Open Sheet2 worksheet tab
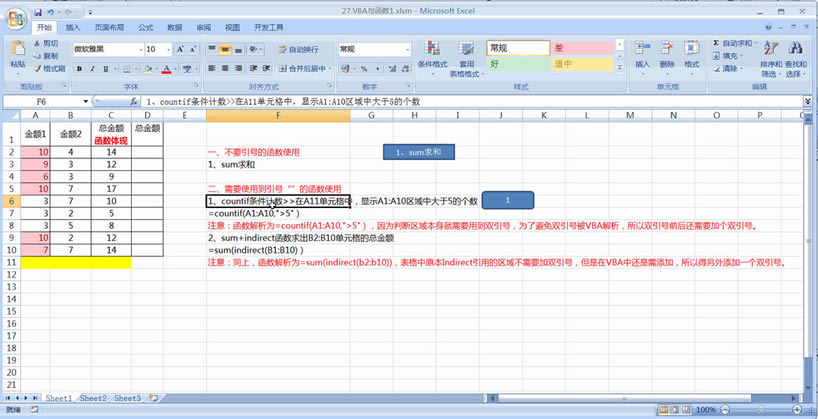818x419 pixels. pos(93,398)
